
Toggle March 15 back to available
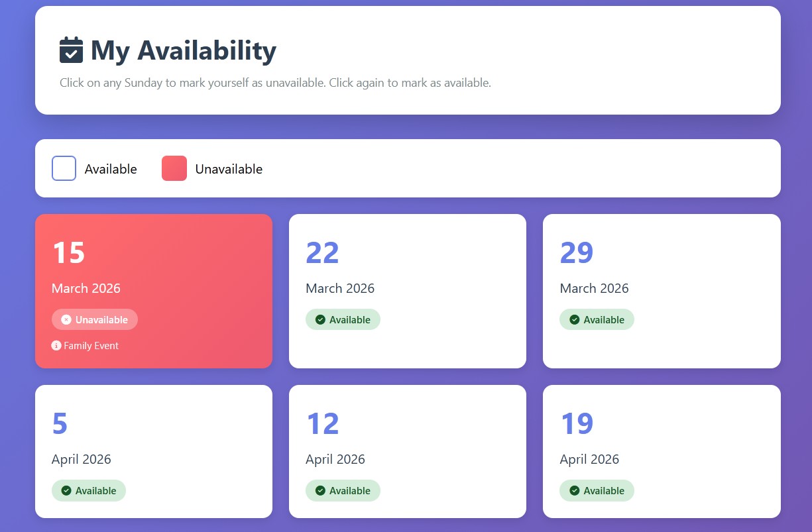(154, 291)
